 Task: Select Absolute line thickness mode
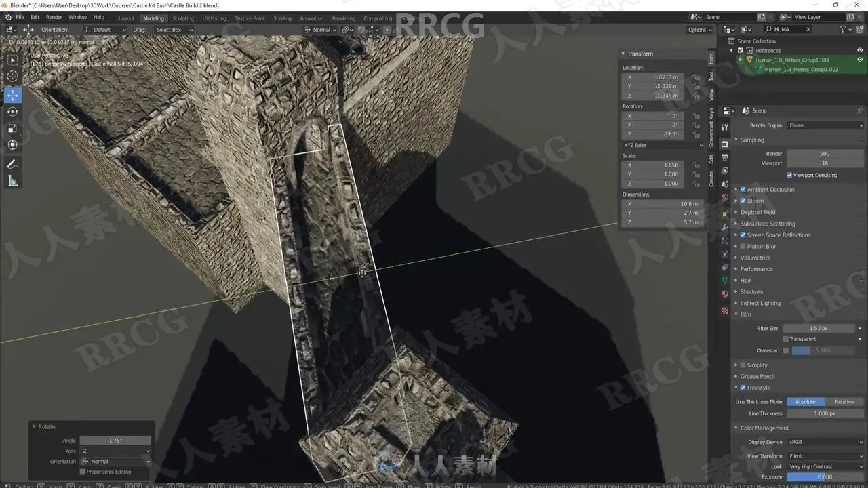806,402
